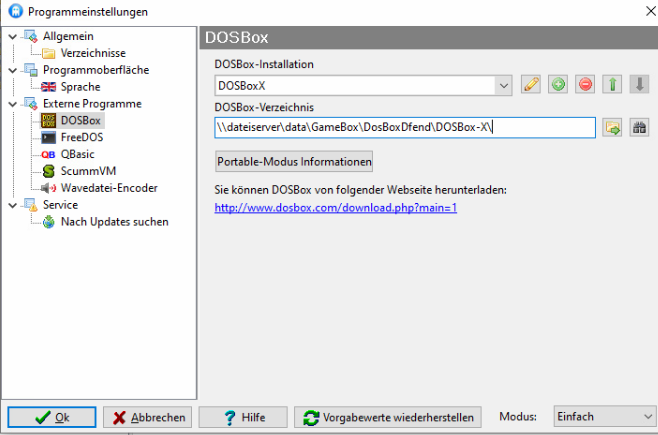The width and height of the screenshot is (658, 435).
Task: Select Nach Updates suchen entry
Action: [114, 221]
